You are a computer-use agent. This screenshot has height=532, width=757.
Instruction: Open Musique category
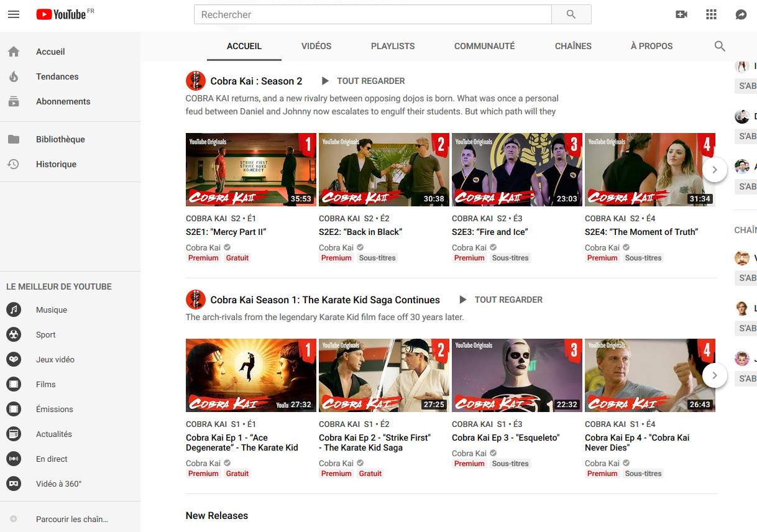[x=70, y=310]
